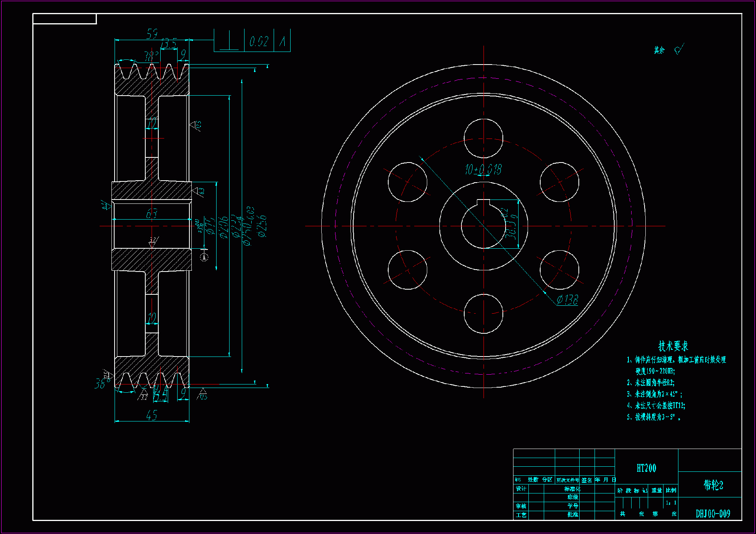Screen dimensions: 756x534
Task: Select the 63 hub length dimension
Action: [152, 214]
